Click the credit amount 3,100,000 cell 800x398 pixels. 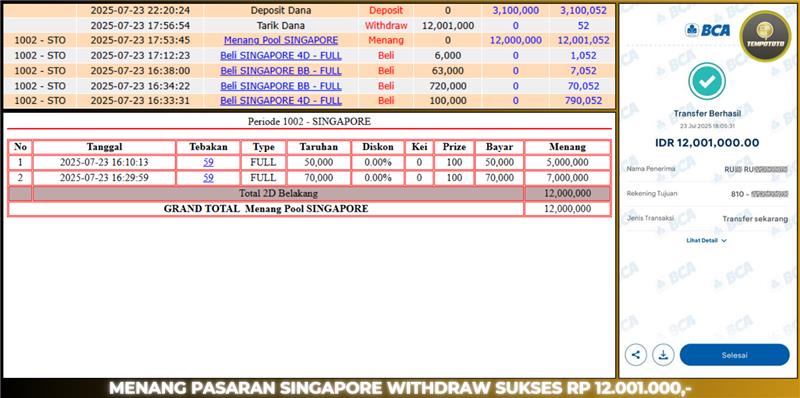click(515, 10)
